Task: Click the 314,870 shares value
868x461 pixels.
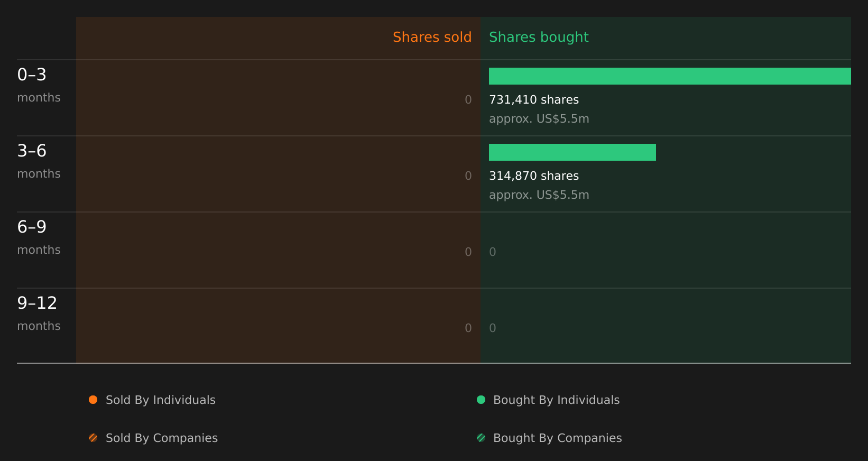Action: click(x=534, y=176)
